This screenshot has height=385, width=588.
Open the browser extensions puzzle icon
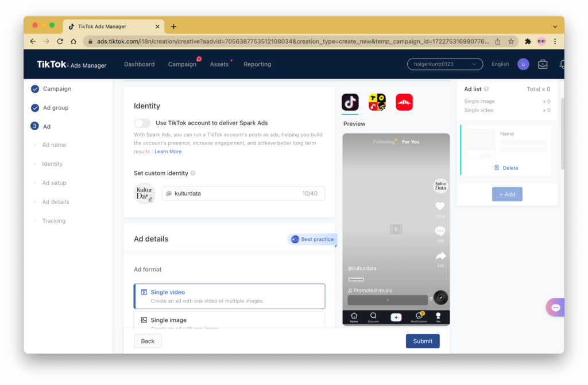pyautogui.click(x=528, y=41)
